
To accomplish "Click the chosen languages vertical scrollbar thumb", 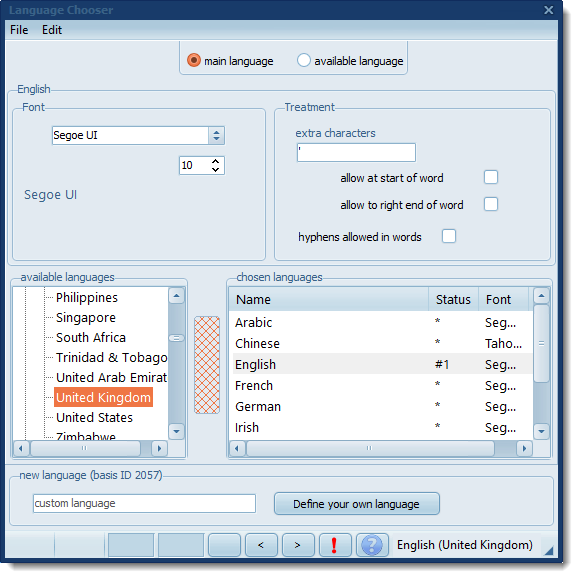I will (x=542, y=344).
